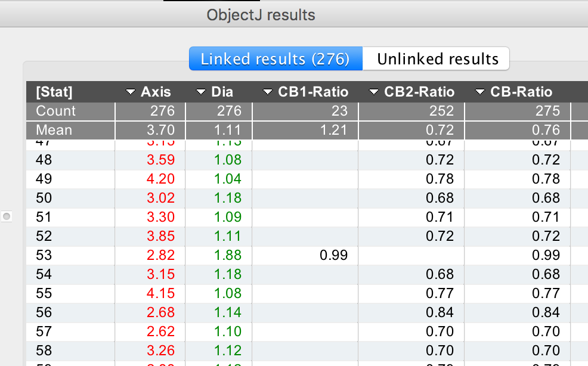Viewport: 588px width, 366px height.
Task: Click the Dia value 1.04
Action: point(228,179)
